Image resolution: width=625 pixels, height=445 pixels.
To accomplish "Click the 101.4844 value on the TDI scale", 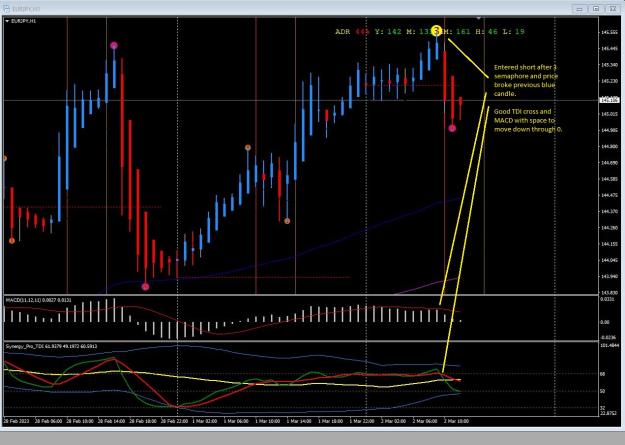I will (x=609, y=345).
